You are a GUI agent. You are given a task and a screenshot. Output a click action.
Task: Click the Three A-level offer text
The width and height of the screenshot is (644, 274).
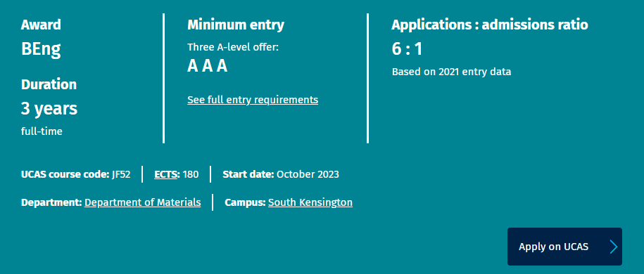(x=233, y=47)
